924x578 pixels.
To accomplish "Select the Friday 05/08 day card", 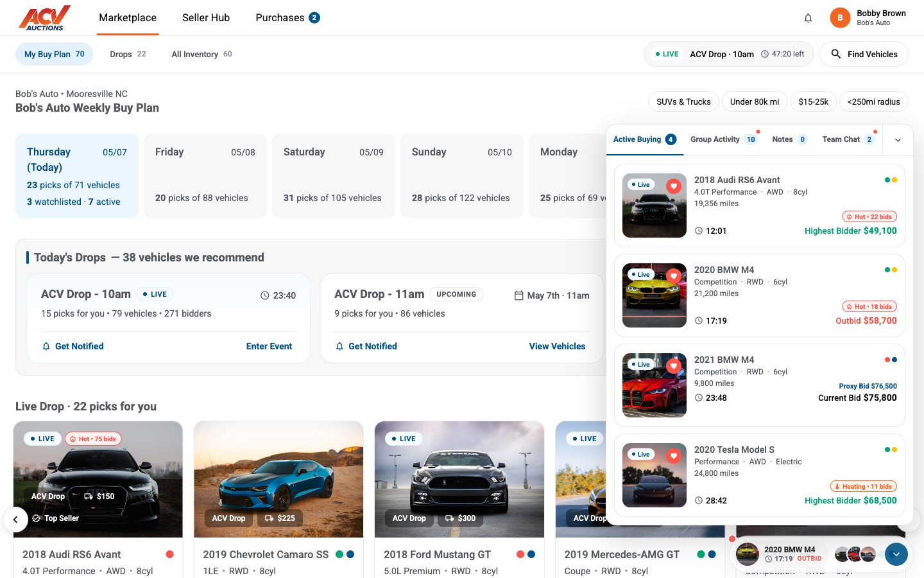I will (205, 176).
